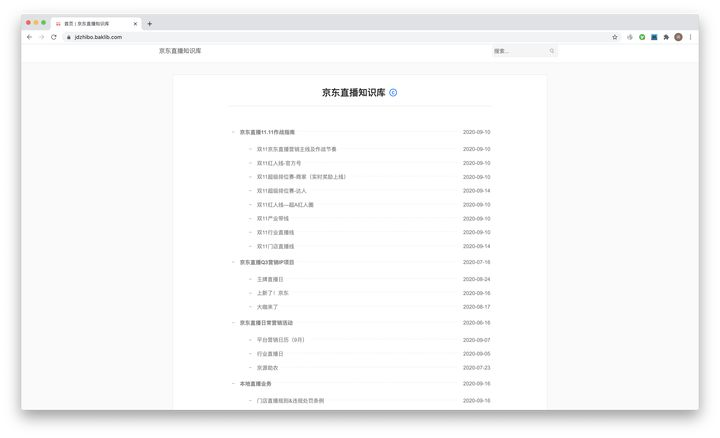Click the date 2020-09-07 beside 平台营销日历
The width and height of the screenshot is (720, 438).
476,340
